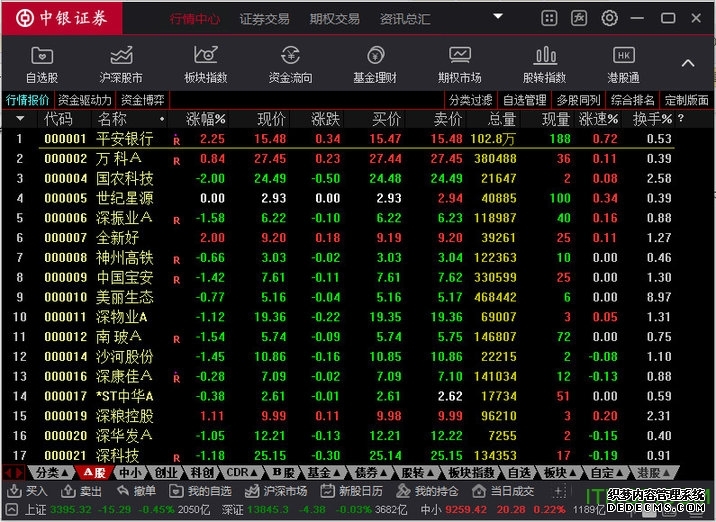Click the 多股同列 button
The height and width of the screenshot is (522, 716).
[579, 100]
